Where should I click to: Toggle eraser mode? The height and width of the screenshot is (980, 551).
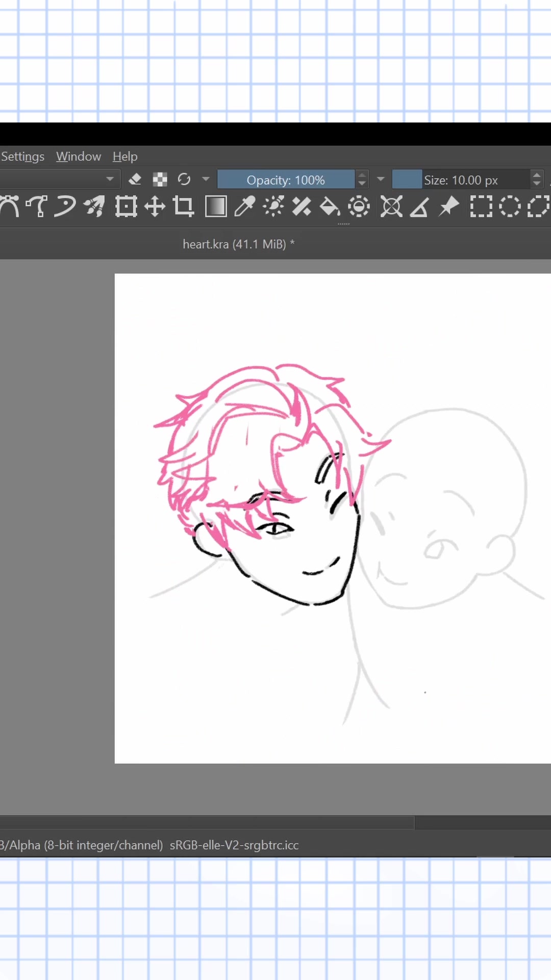coord(135,179)
